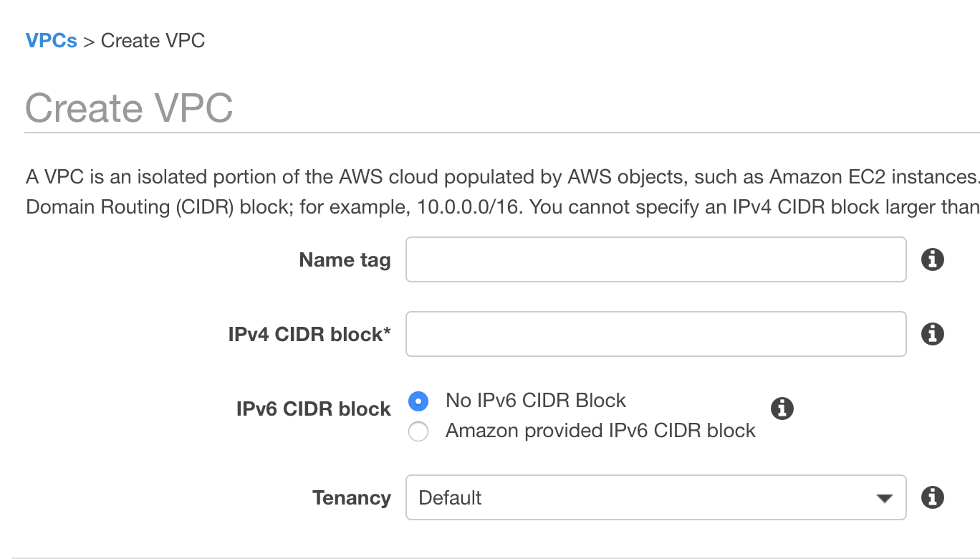Viewport: 980px width, 559px height.
Task: Go back via the VPCs breadcrumb link
Action: (x=52, y=41)
